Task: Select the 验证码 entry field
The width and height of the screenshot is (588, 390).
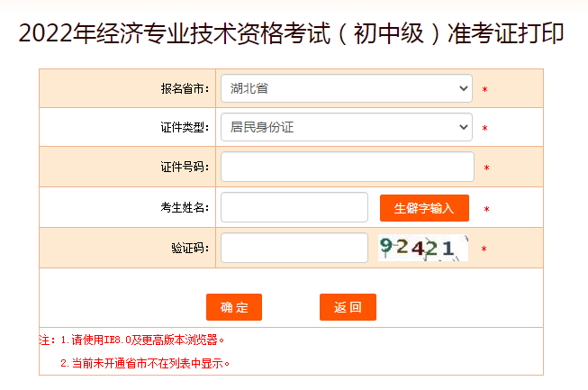Action: click(294, 248)
